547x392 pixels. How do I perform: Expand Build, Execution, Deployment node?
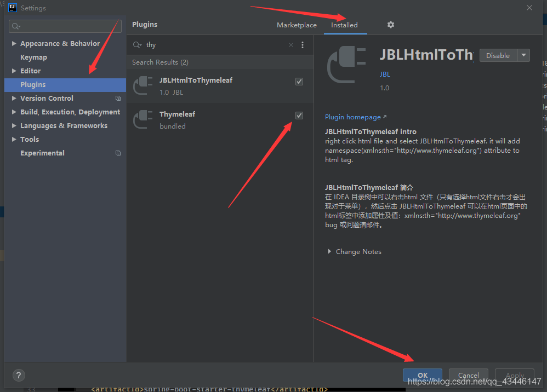14,112
